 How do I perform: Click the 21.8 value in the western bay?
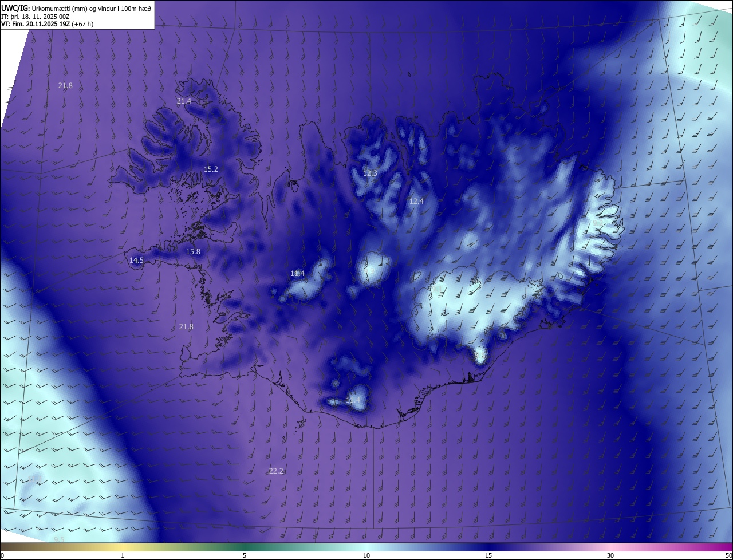click(x=186, y=326)
